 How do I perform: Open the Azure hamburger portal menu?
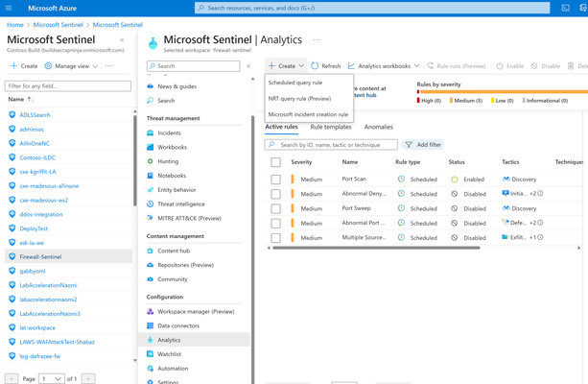[9, 8]
